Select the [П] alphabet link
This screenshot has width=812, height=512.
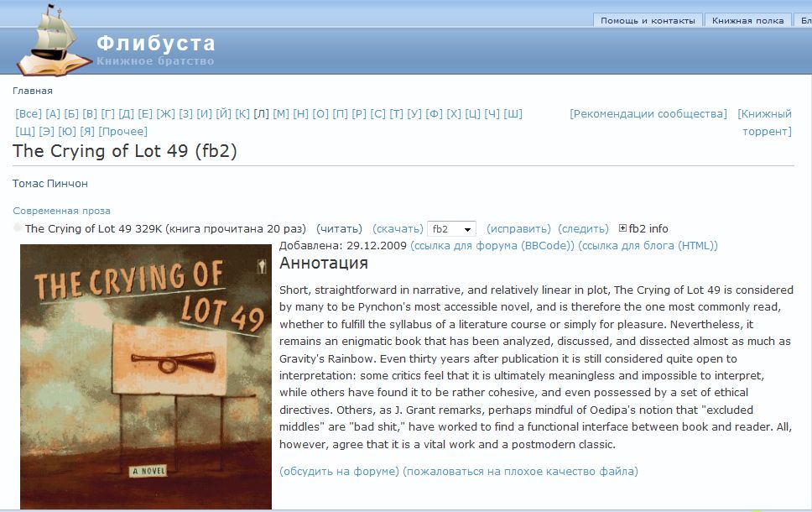click(341, 113)
